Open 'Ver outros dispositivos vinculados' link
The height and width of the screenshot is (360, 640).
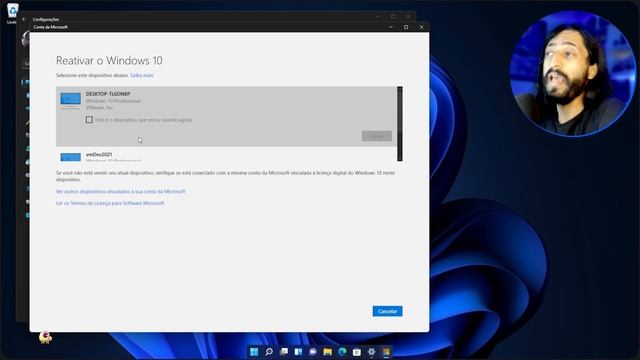pyautogui.click(x=120, y=191)
